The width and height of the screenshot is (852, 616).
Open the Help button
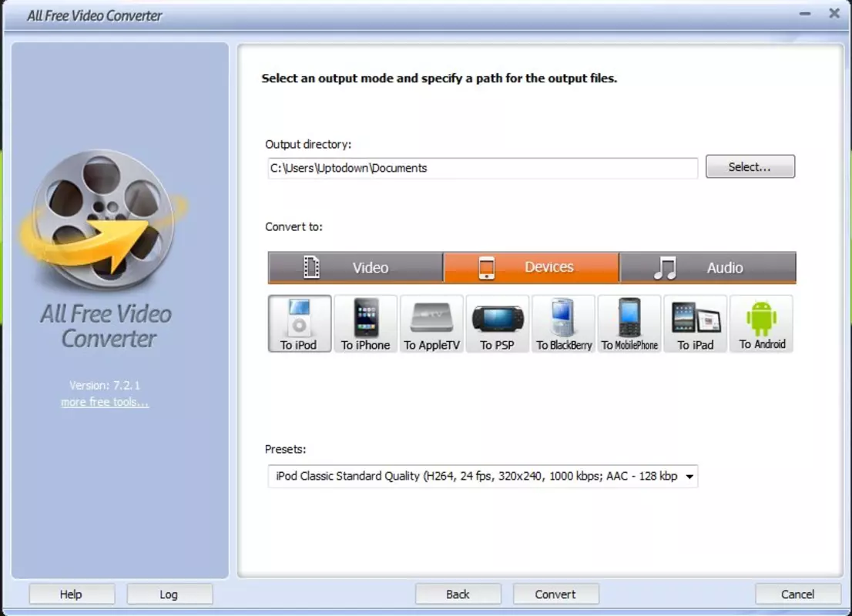(x=72, y=594)
